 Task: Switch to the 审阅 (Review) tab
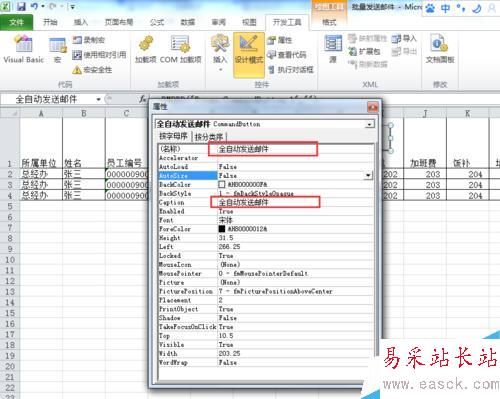coord(218,22)
